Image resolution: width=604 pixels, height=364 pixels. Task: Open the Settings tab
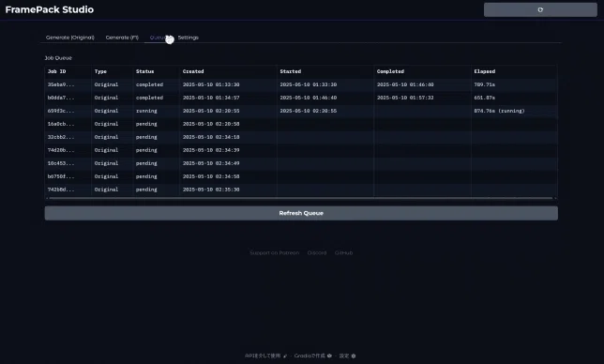188,38
